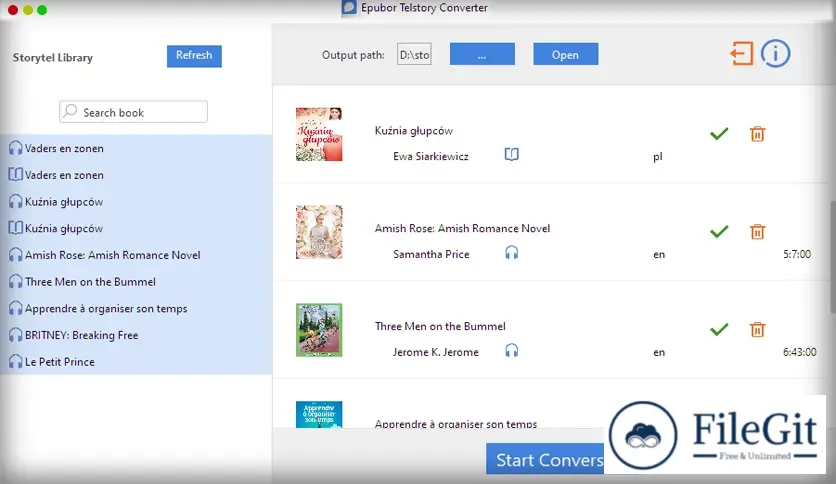Click the headphones icon beside Samantha Price
The width and height of the screenshot is (836, 484).
(x=511, y=252)
